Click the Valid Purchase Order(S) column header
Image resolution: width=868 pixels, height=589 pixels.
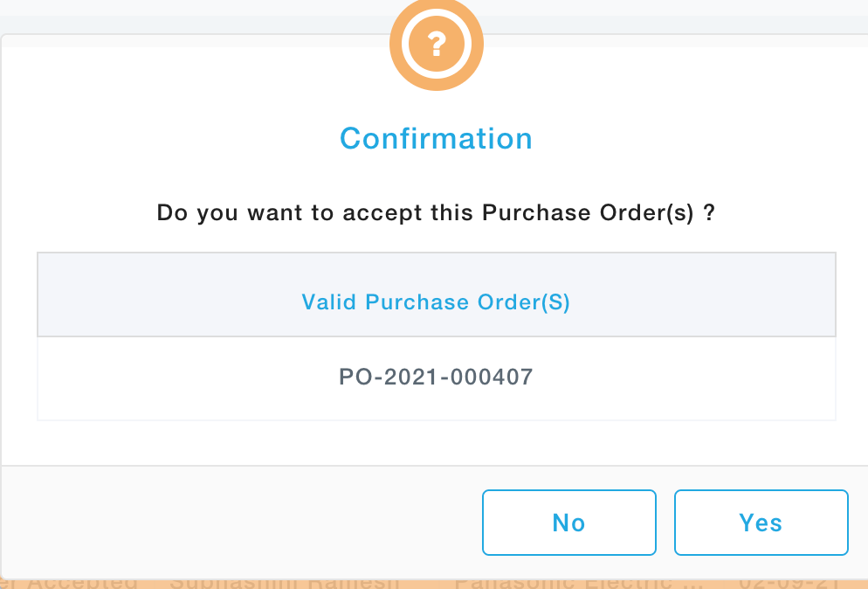click(x=436, y=302)
